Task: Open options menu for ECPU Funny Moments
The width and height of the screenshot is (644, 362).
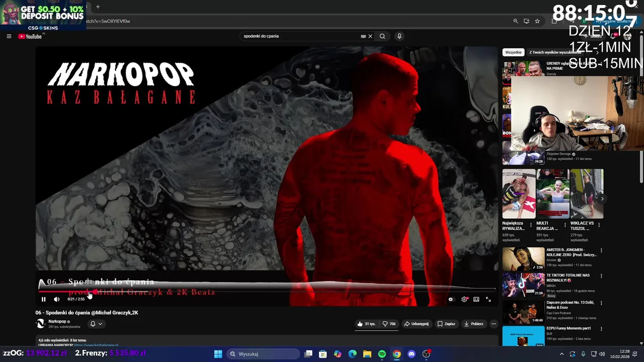Action: pyautogui.click(x=601, y=329)
